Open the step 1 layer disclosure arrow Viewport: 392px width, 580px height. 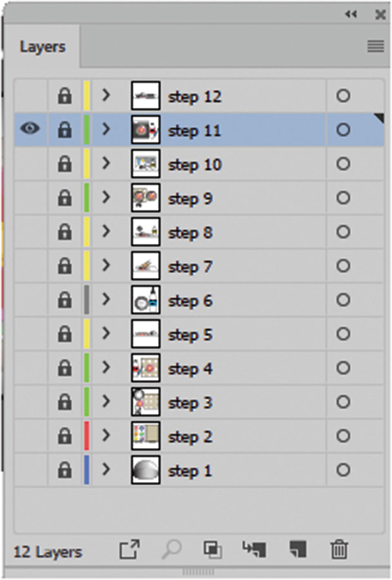[106, 470]
